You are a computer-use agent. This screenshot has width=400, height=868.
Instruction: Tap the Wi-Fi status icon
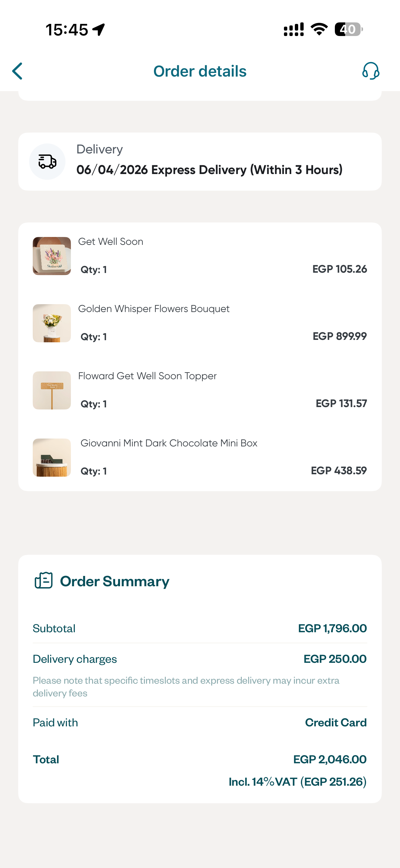(319, 29)
